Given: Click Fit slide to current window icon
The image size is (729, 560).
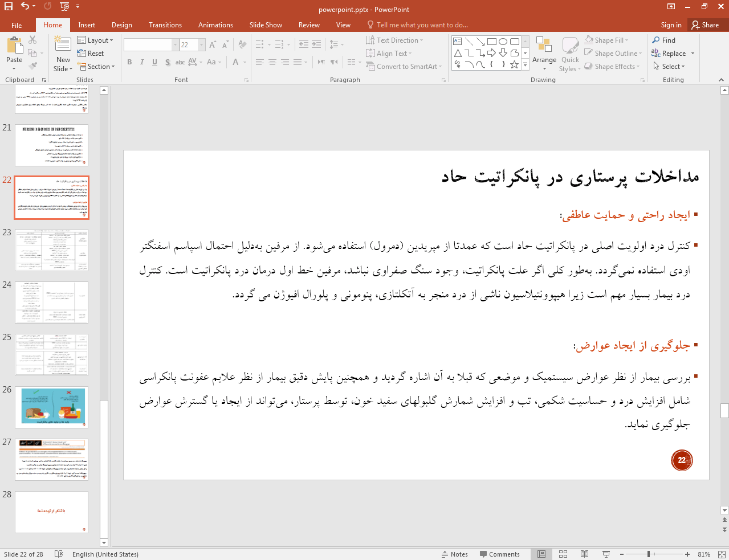Looking at the screenshot, I should 722,554.
